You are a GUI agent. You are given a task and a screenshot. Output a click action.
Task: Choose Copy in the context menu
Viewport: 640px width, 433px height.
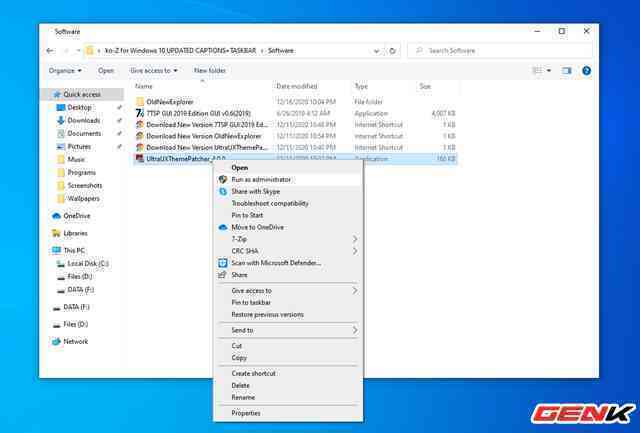click(288, 358)
